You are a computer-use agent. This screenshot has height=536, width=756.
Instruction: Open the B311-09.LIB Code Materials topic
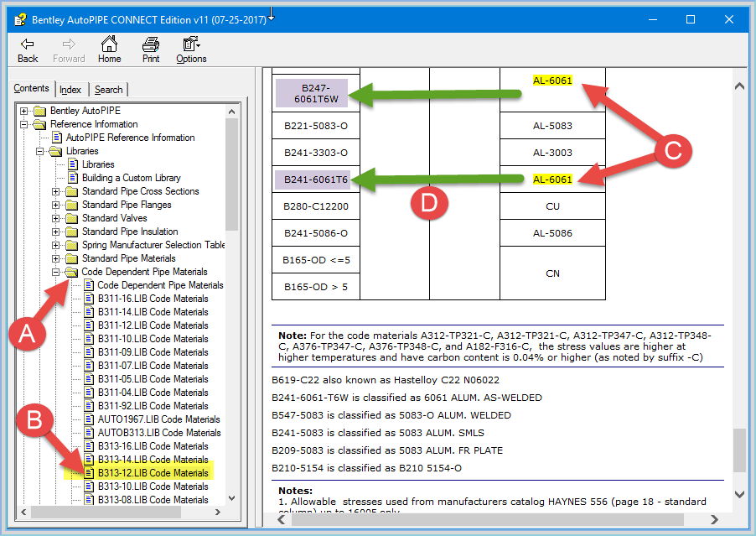click(153, 352)
